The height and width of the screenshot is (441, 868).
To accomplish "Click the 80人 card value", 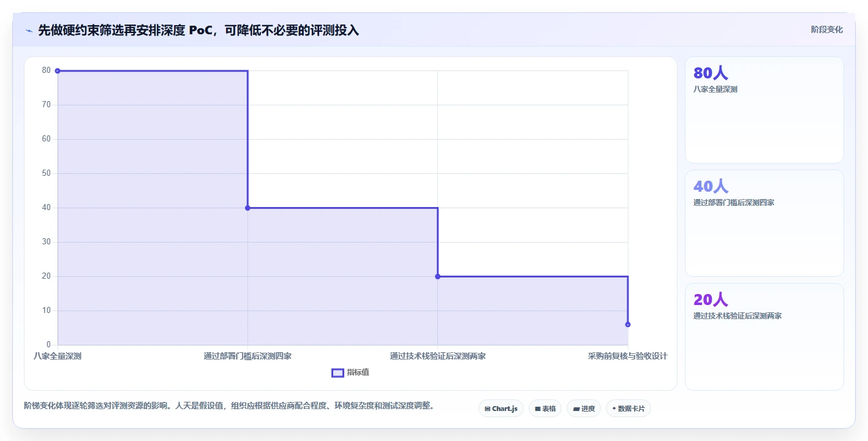I will pos(711,73).
